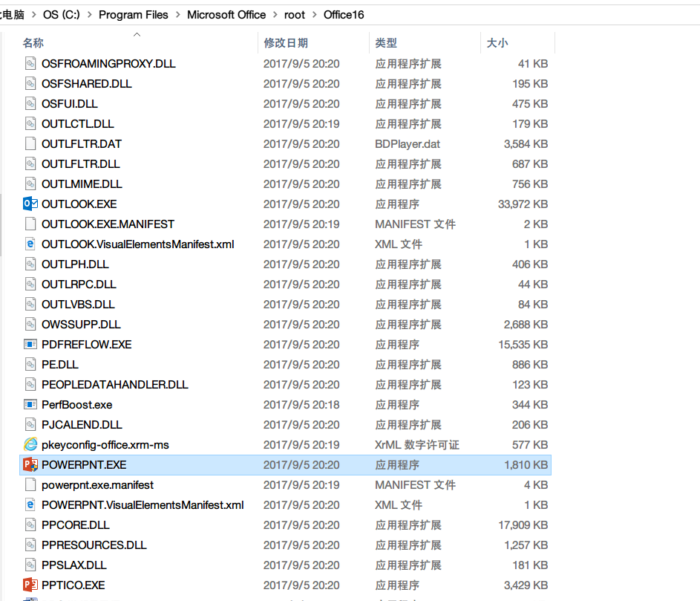Click the 33,972 KB size value
This screenshot has height=601, width=700.
[x=523, y=204]
